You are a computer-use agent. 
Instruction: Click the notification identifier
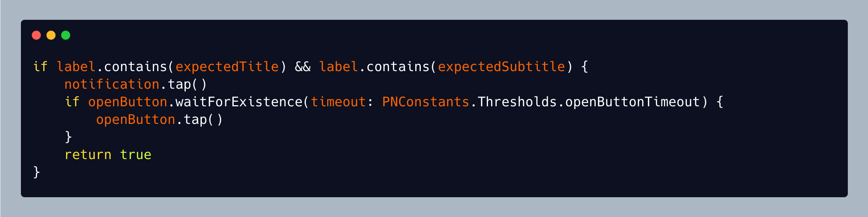pyautogui.click(x=112, y=84)
